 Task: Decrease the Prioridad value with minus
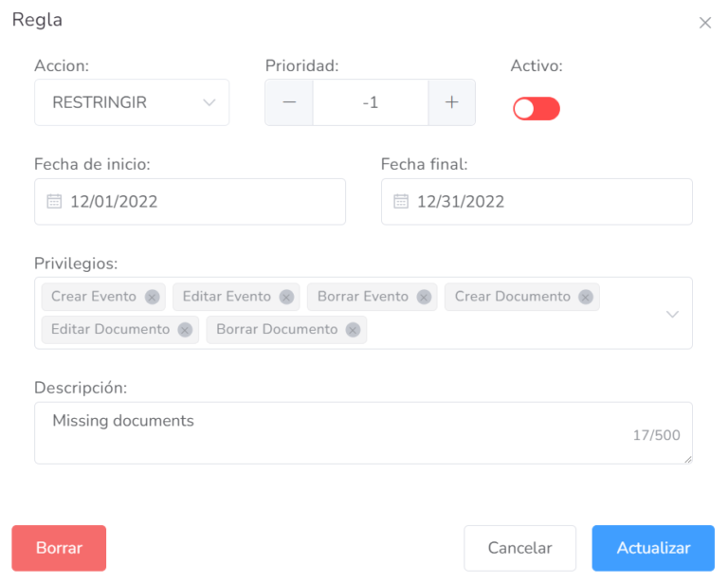point(289,102)
